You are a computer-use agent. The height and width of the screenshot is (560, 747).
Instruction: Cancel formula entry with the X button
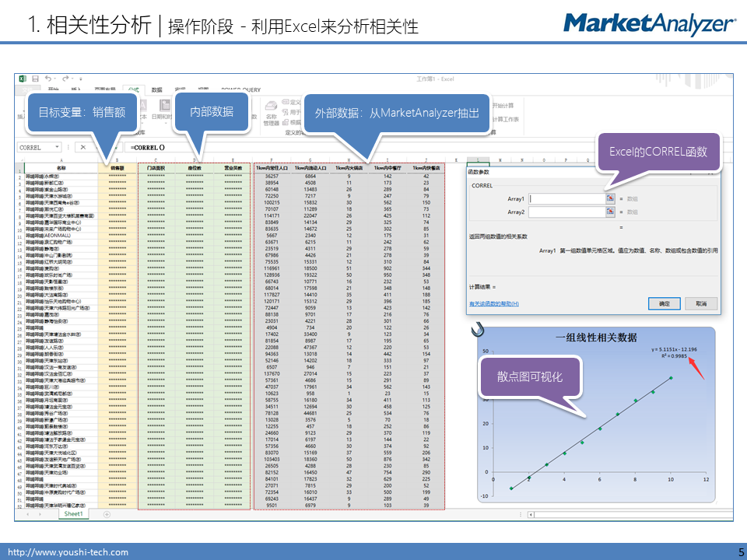coord(83,148)
